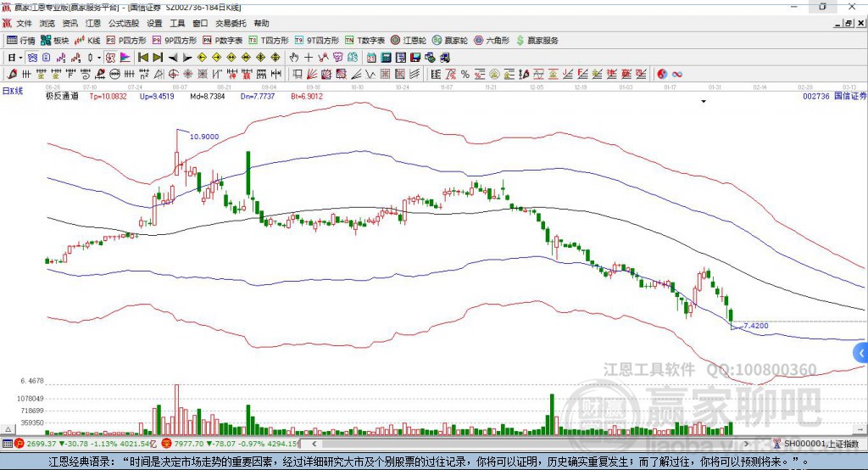Click the 7.4200 low price label

(755, 325)
